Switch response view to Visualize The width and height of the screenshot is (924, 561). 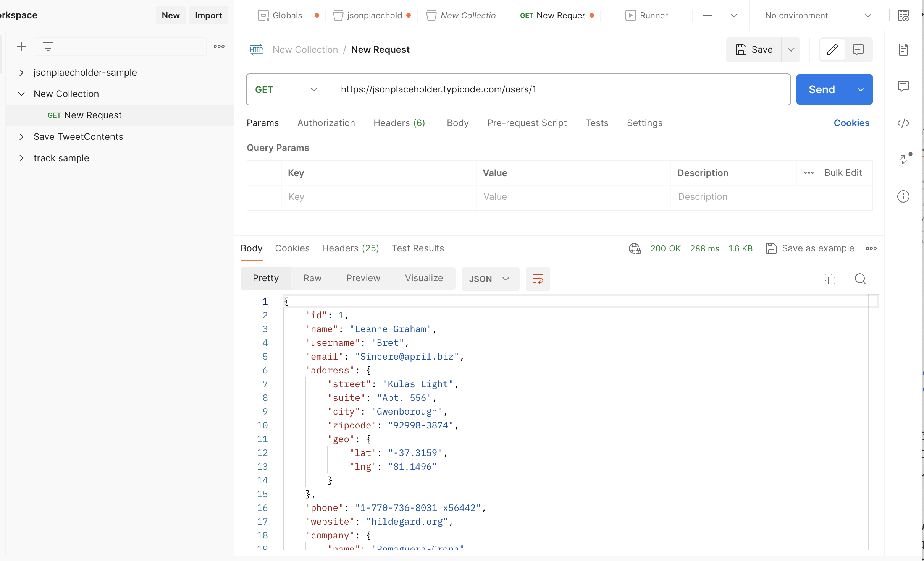click(x=424, y=278)
